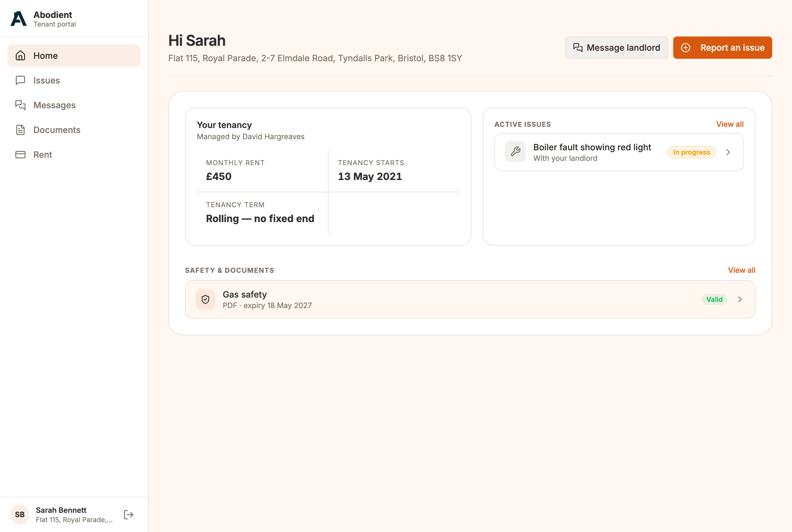Click the wrench icon on boiler issue

pos(515,151)
